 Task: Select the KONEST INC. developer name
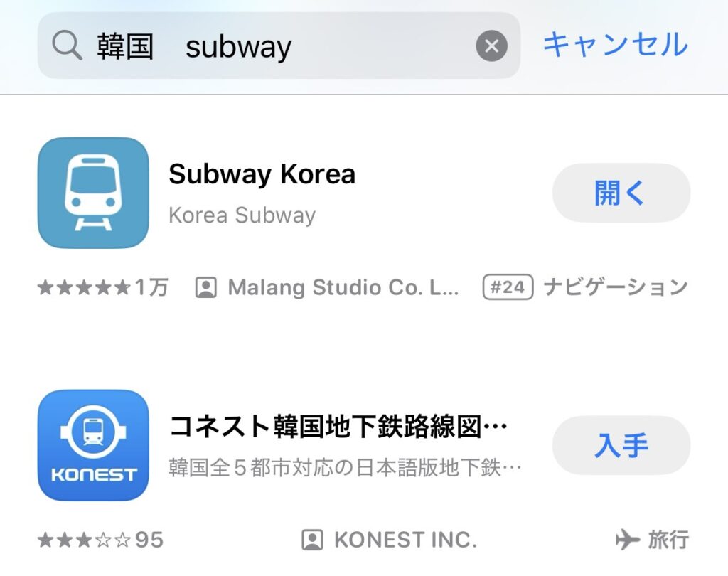click(405, 540)
